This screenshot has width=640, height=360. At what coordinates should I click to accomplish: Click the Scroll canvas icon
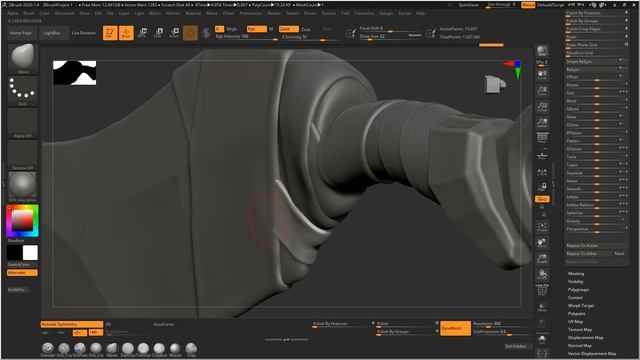(x=542, y=75)
